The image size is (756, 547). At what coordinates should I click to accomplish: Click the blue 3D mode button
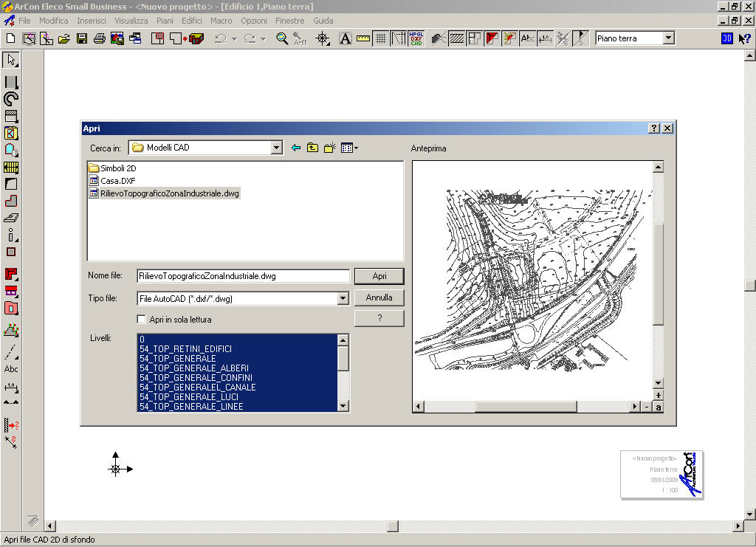click(x=727, y=38)
